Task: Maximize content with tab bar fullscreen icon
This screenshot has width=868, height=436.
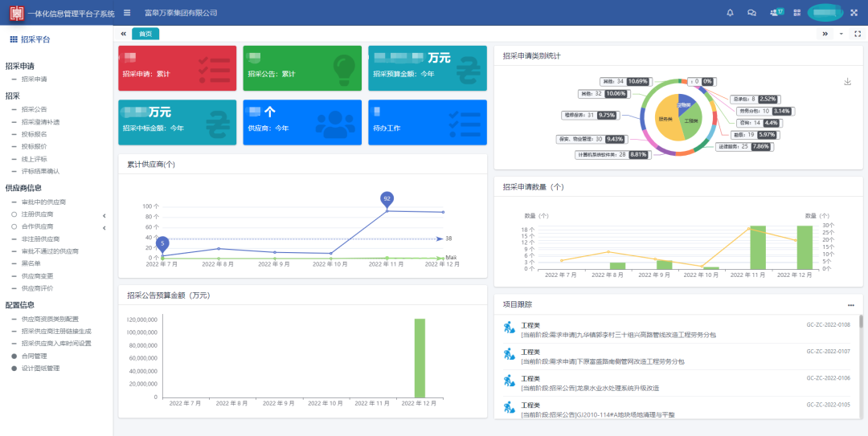Action: 857,34
